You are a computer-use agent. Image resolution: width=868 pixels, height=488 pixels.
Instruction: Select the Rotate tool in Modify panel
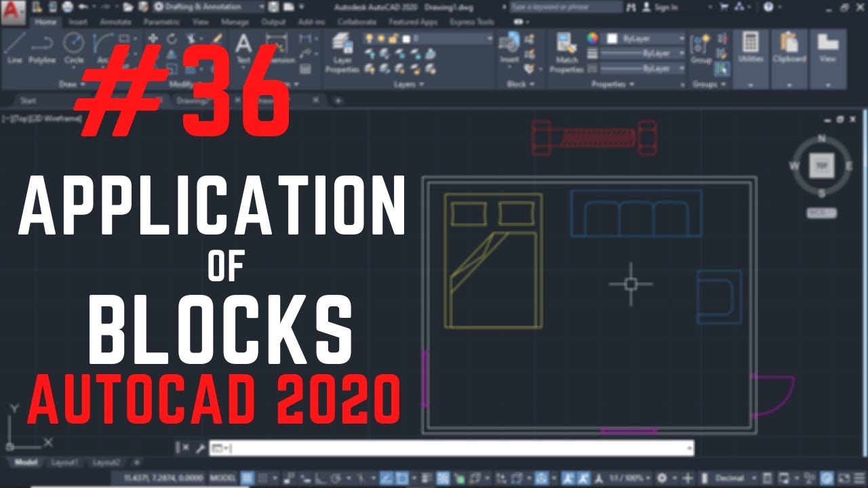pos(172,39)
